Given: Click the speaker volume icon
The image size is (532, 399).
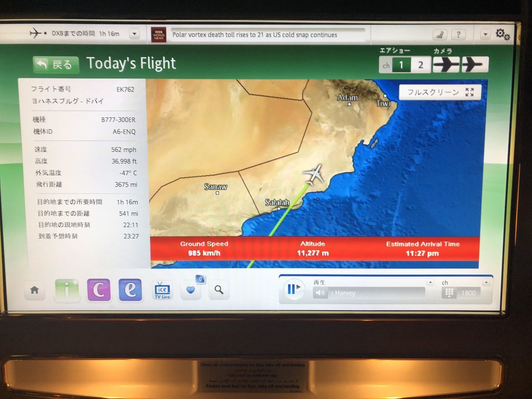Looking at the screenshot, I should tap(320, 293).
